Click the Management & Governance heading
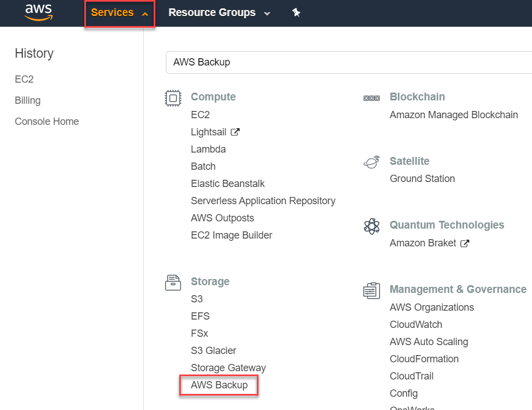 [x=458, y=289]
